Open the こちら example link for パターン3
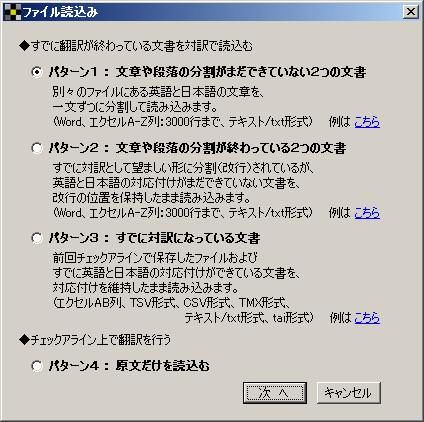Image resolution: width=424 pixels, height=422 pixels. pos(367,318)
